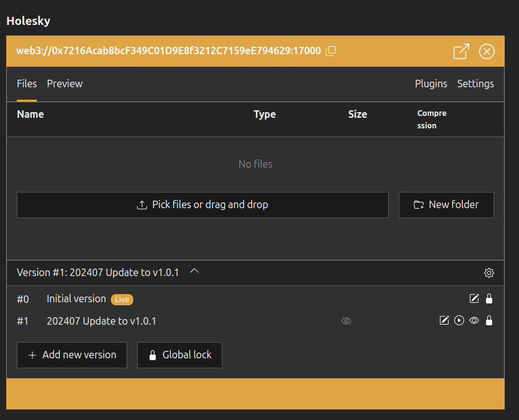519x420 pixels.
Task: Open website in external window icon
Action: [x=461, y=51]
